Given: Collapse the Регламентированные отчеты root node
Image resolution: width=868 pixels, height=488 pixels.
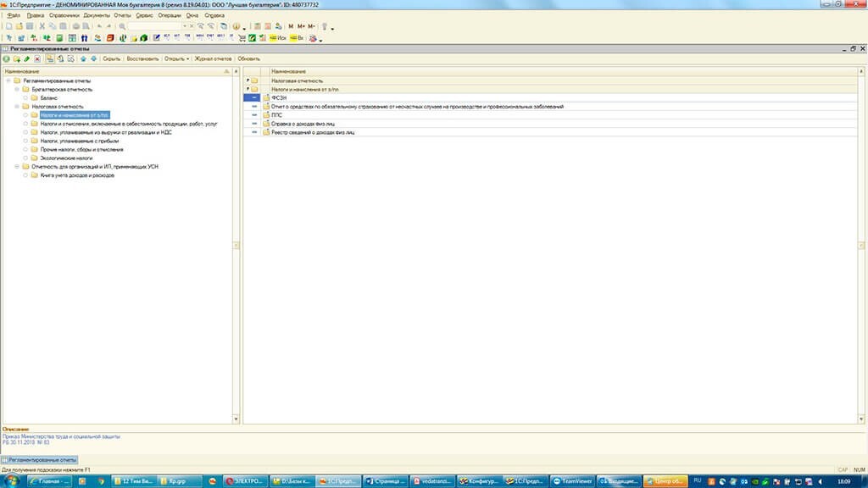Looking at the screenshot, I should click(8, 80).
